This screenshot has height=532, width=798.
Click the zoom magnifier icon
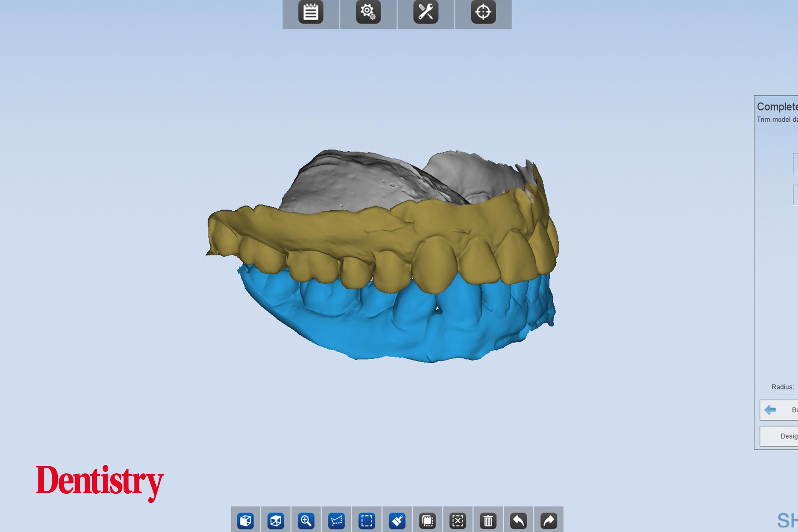306,520
